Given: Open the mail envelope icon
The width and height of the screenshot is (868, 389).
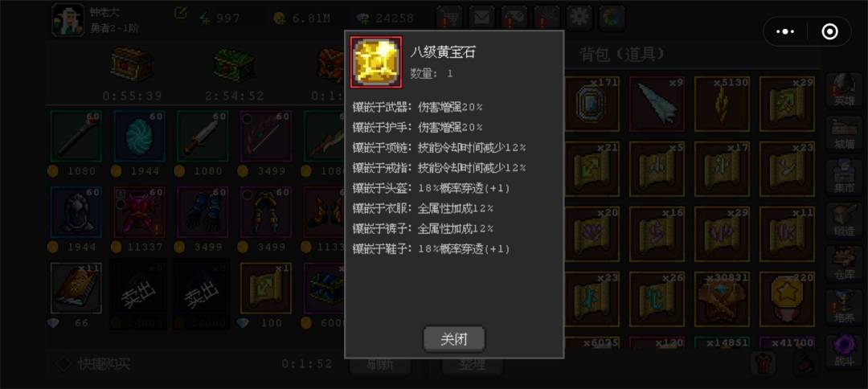Looking at the screenshot, I should [481, 18].
